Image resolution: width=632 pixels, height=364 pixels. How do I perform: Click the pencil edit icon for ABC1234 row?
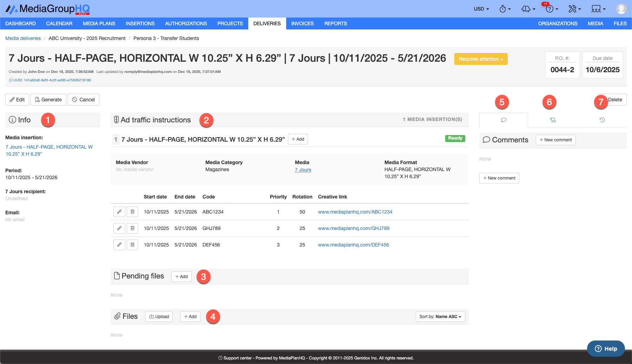pos(119,212)
